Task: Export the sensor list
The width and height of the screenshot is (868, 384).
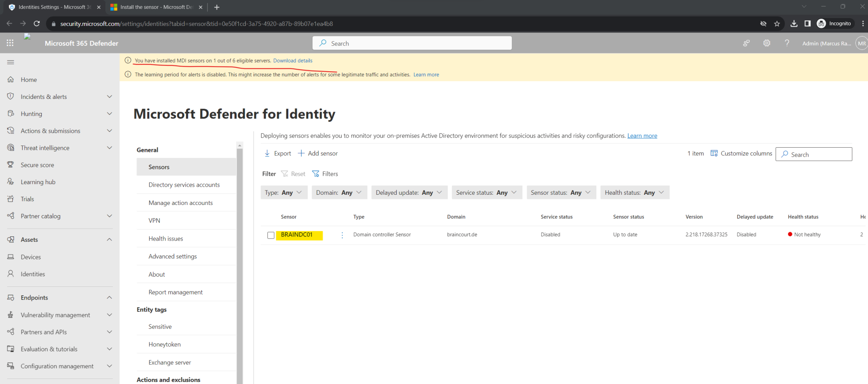Action: (x=277, y=153)
